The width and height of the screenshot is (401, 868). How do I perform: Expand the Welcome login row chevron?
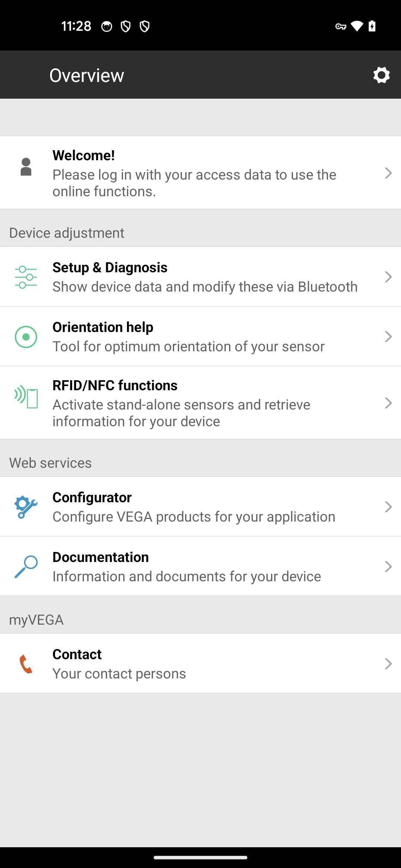click(388, 173)
